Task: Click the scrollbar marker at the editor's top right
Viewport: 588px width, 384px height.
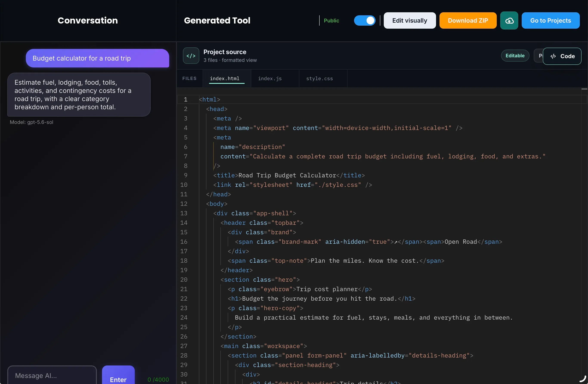Action: point(584,89)
